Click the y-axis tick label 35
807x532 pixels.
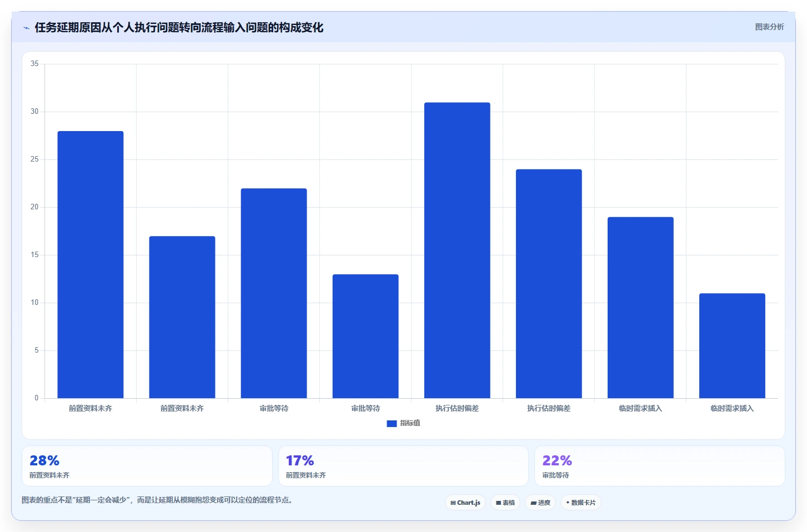click(x=34, y=64)
